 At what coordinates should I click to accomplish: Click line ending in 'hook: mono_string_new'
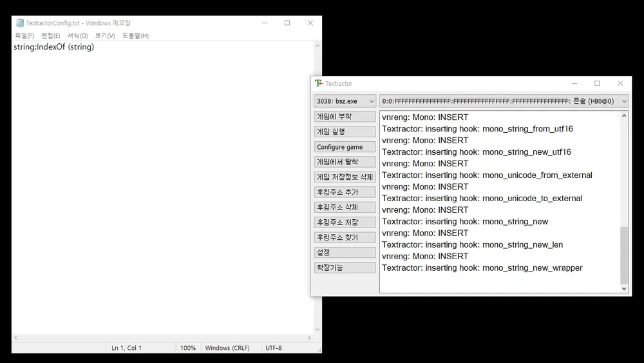(465, 222)
